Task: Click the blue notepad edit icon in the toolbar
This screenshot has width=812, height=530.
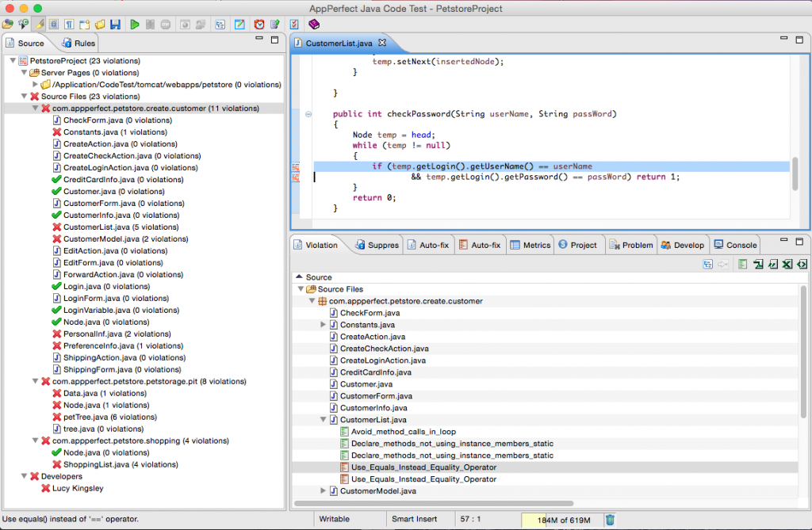Action: point(239,25)
